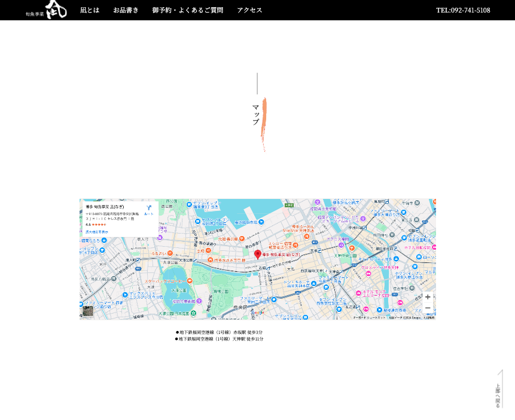Click the TEL:092-741-5108 phone number

click(462, 10)
